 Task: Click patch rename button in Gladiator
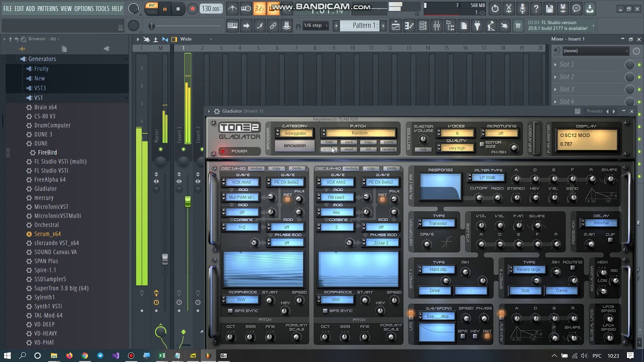point(388,149)
